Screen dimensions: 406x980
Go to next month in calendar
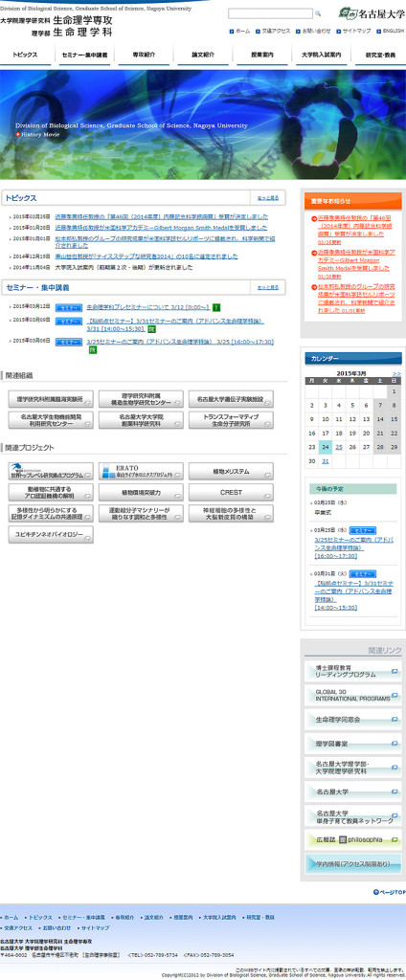coord(396,373)
